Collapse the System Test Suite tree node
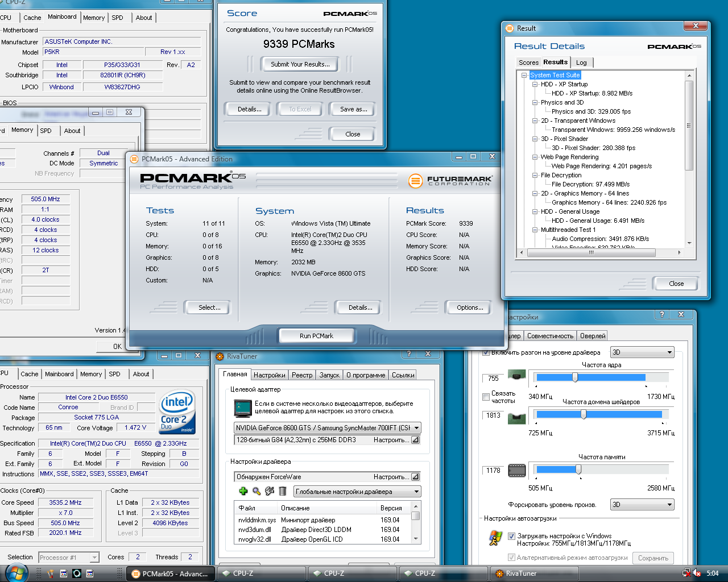 524,75
